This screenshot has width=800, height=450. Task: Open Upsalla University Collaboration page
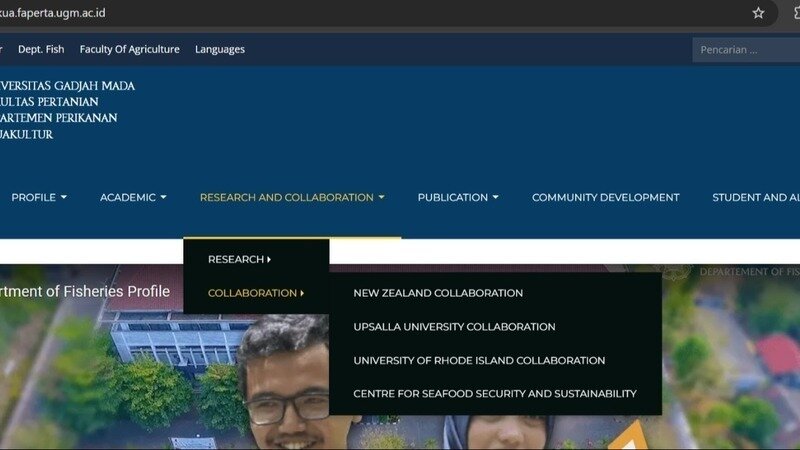(x=454, y=327)
